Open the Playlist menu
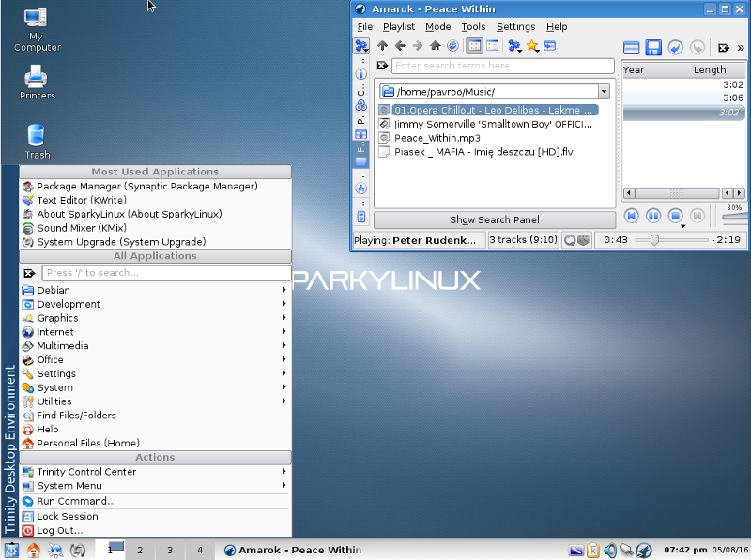The width and height of the screenshot is (751, 560). coord(398,27)
